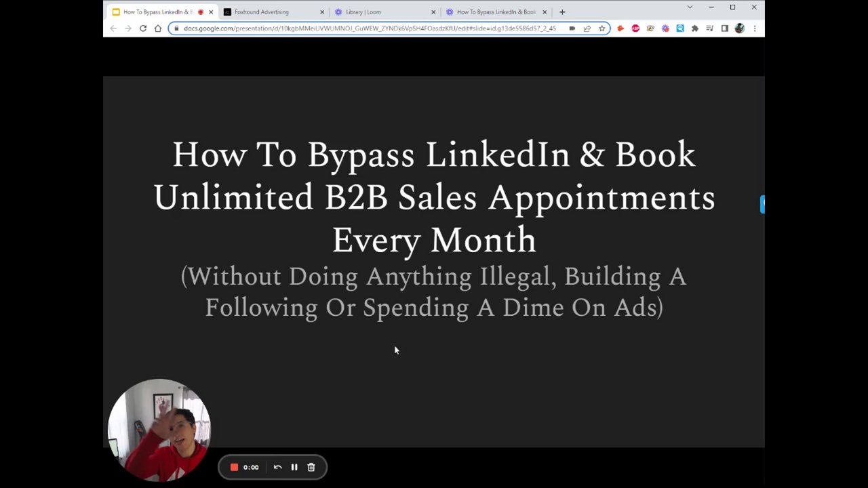Open the red stop-sign ad blocker extension

[635, 28]
